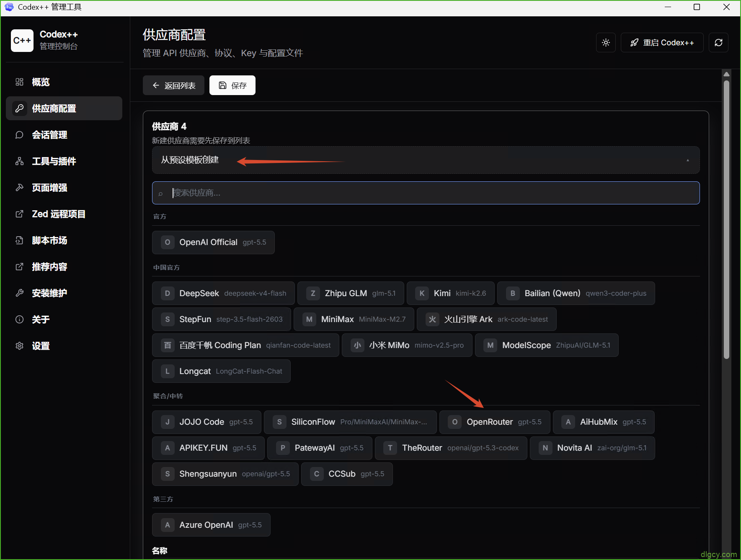
Task: Open the 概览 sidebar page
Action: pyautogui.click(x=64, y=82)
